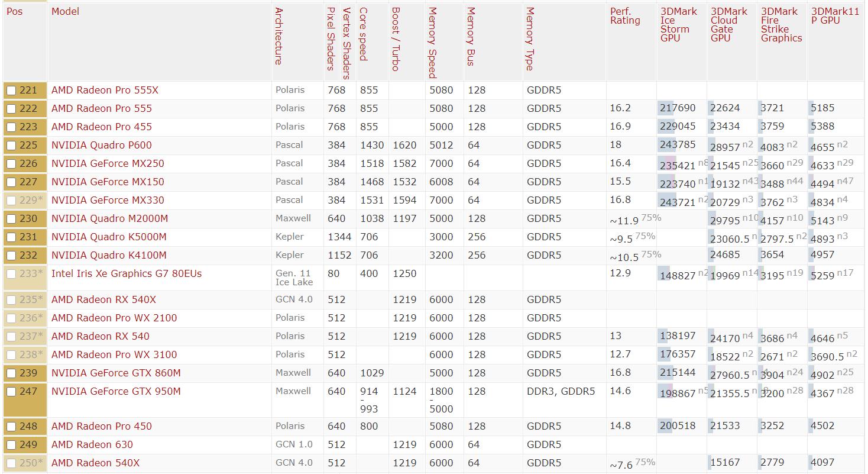
Task: Click the Memory Speed column header
Action: pyautogui.click(x=433, y=43)
